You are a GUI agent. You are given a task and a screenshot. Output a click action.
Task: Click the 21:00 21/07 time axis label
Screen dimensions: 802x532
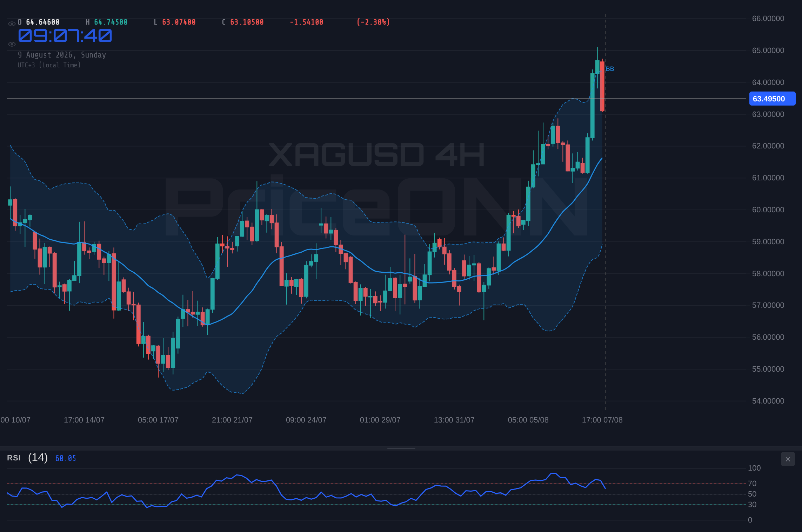(x=232, y=420)
